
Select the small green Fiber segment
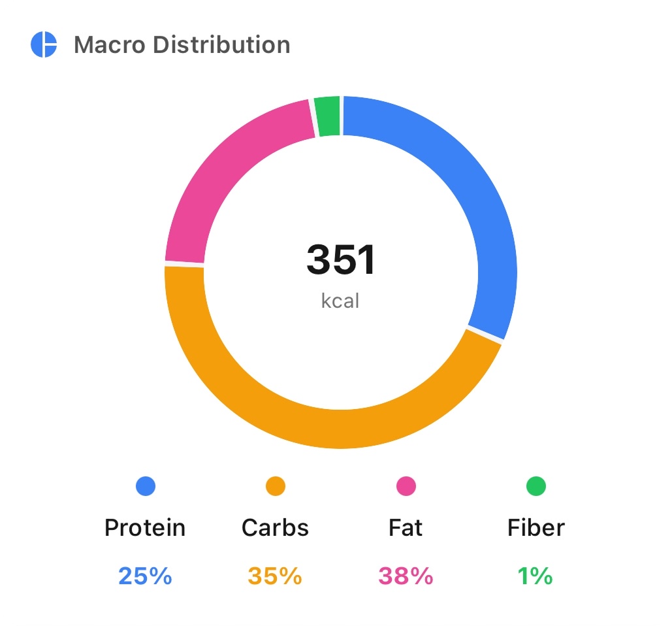click(x=327, y=116)
